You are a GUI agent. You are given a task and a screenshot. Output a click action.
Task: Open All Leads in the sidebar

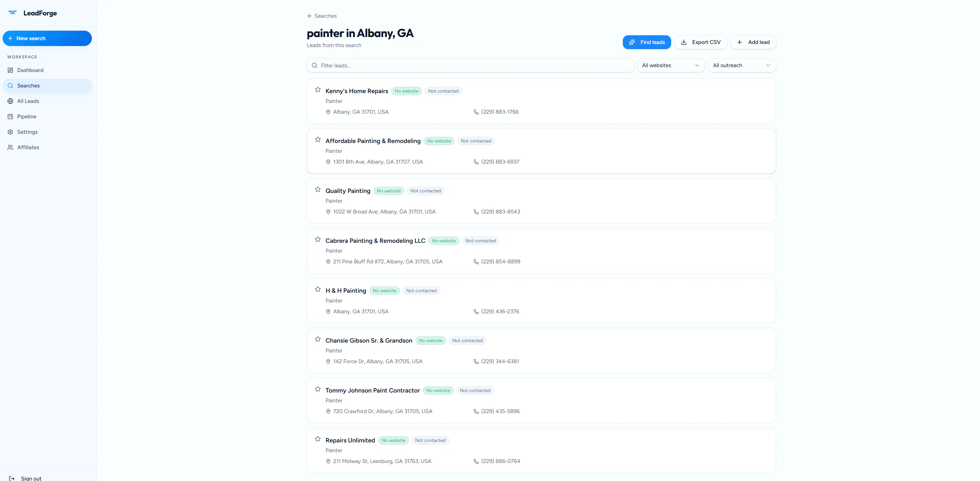coord(47,101)
